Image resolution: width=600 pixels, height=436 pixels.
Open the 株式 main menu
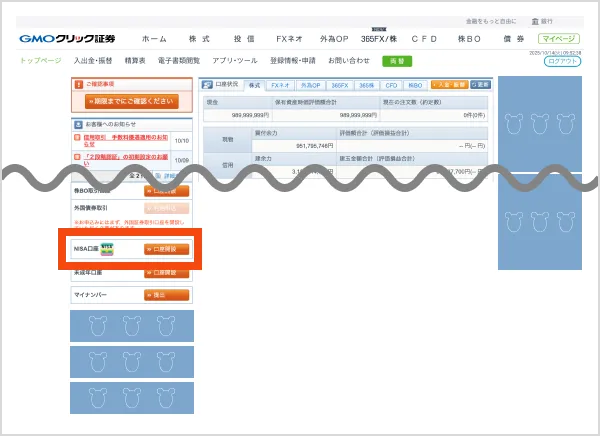point(199,39)
